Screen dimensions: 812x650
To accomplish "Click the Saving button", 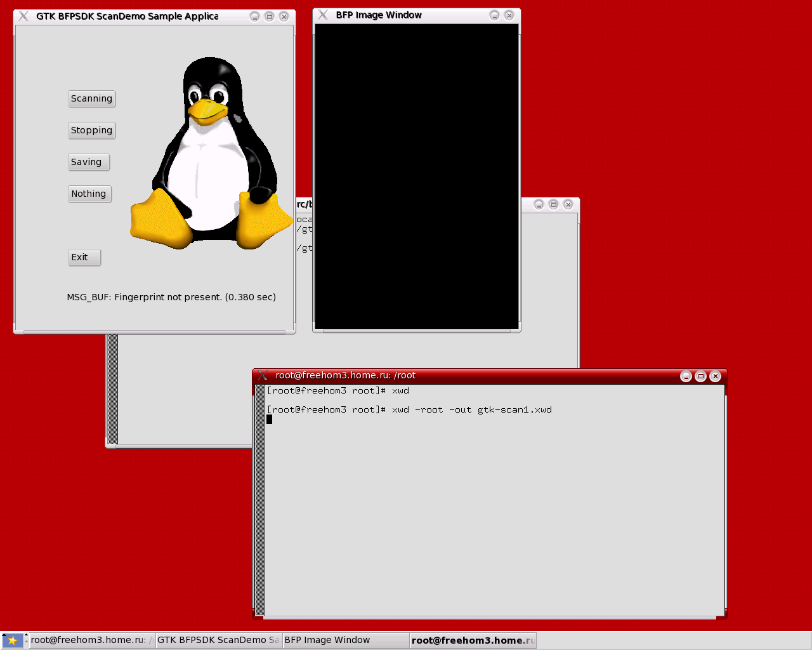I will (x=89, y=162).
